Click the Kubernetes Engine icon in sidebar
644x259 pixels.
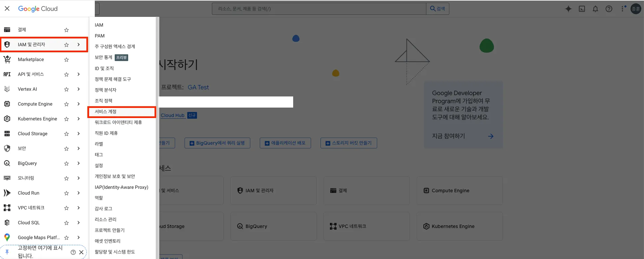click(7, 119)
